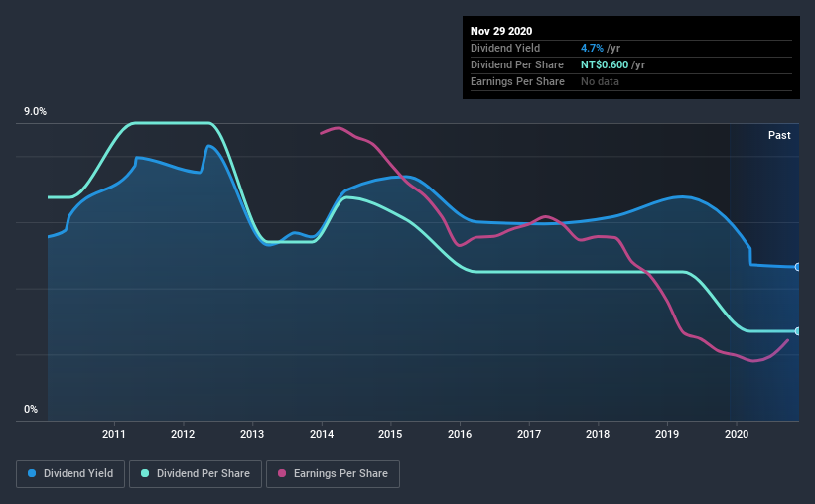Click the 2018 x-axis label
Screen dimensions: 815x504
[x=598, y=434]
